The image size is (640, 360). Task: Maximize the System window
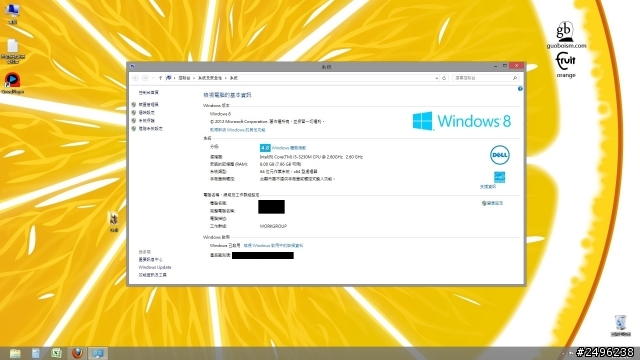pos(504,66)
